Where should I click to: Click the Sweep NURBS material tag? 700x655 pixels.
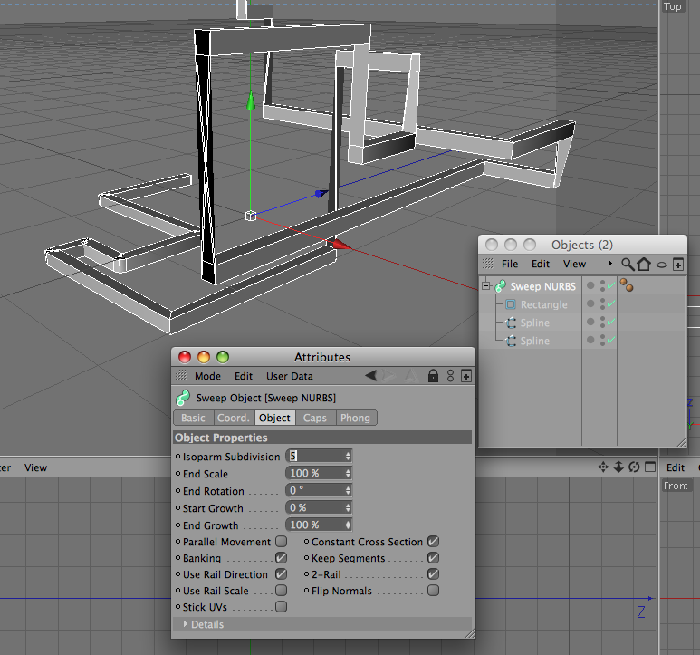[x=626, y=285]
